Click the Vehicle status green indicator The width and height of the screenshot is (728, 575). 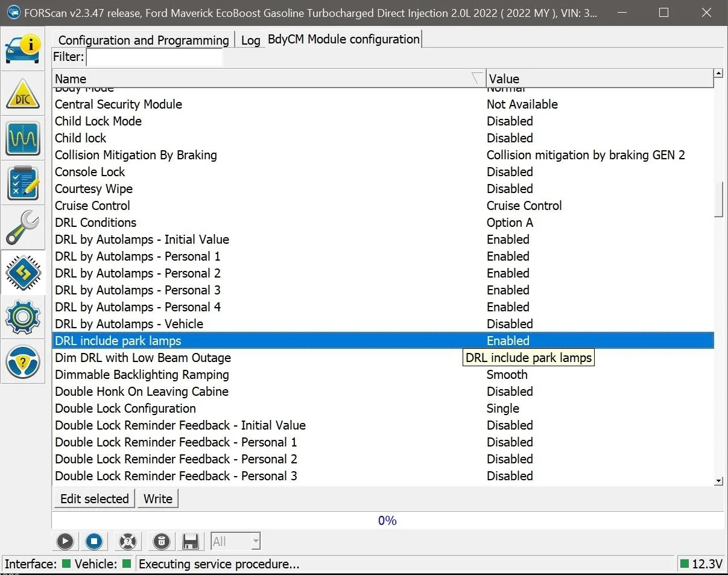tap(126, 564)
